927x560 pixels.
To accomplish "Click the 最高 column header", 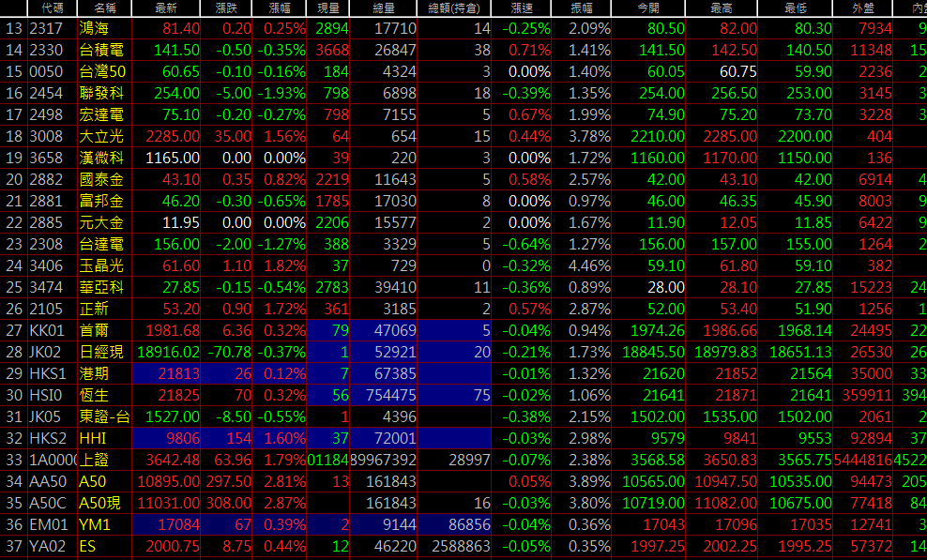I will 722,8.
